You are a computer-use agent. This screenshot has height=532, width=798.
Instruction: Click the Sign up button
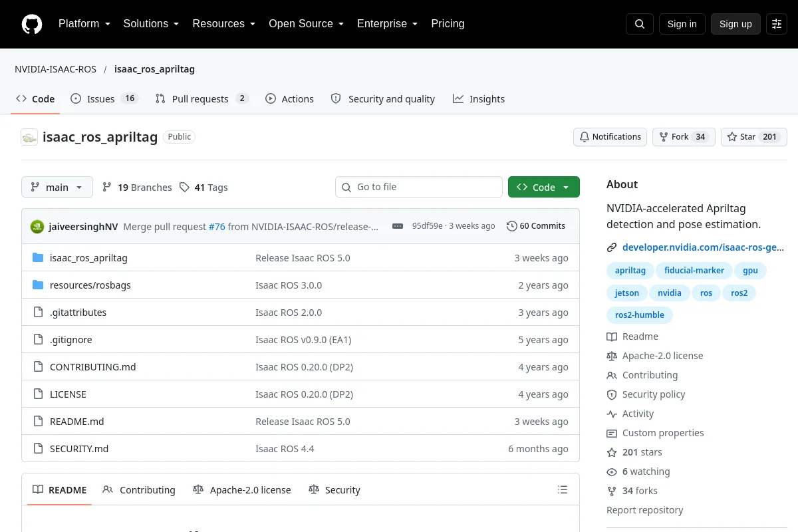[x=735, y=24]
